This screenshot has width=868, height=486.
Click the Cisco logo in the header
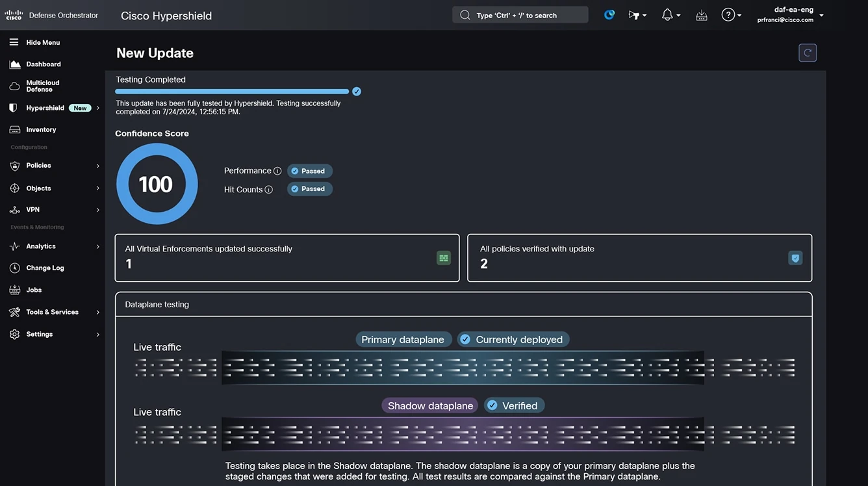click(x=14, y=15)
